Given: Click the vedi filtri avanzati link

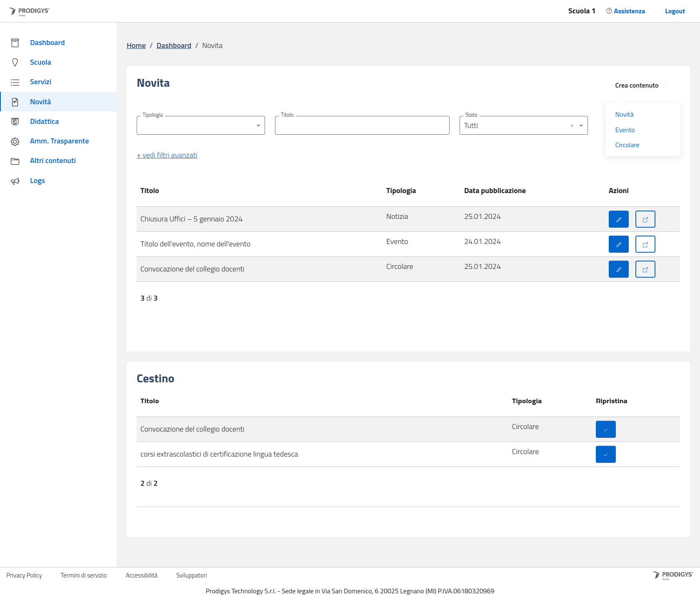Looking at the screenshot, I should [167, 155].
